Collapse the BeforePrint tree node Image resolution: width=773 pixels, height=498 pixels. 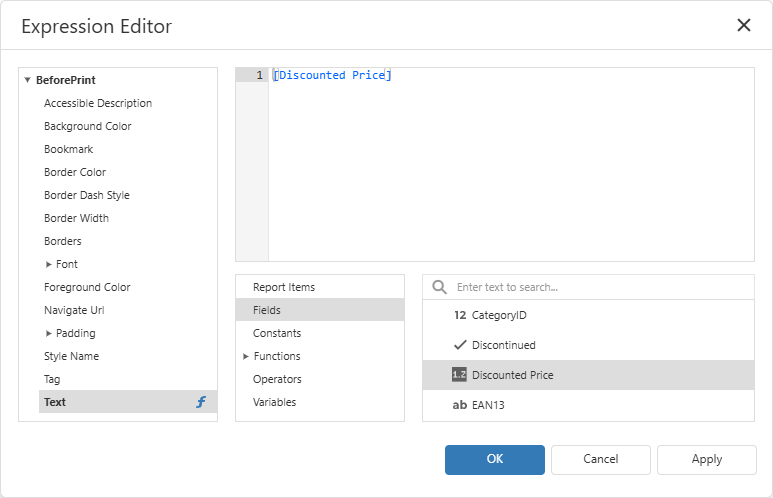click(x=28, y=80)
